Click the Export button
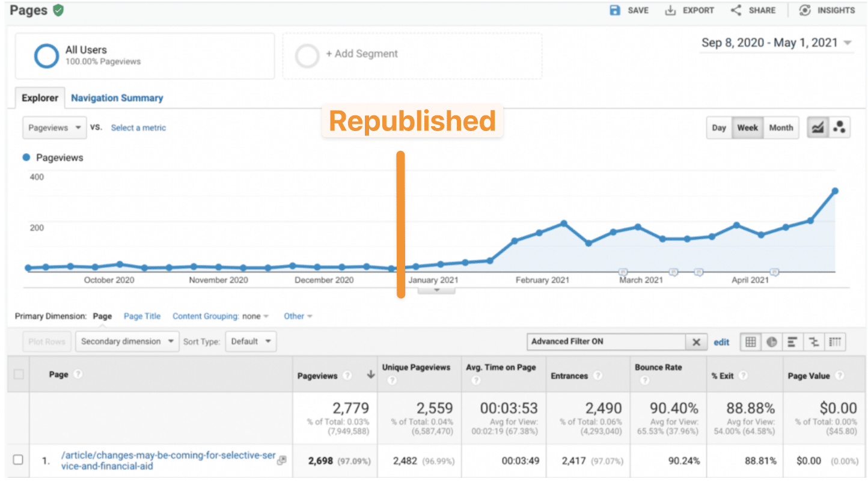Viewport: 868px width, 482px height. 689,10
